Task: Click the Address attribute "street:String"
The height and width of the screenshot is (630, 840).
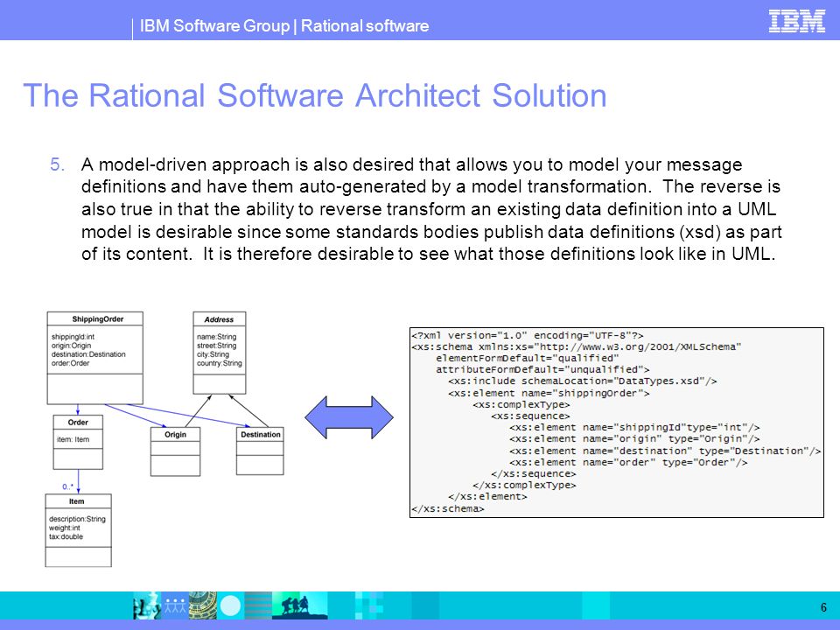Action: tap(216, 346)
